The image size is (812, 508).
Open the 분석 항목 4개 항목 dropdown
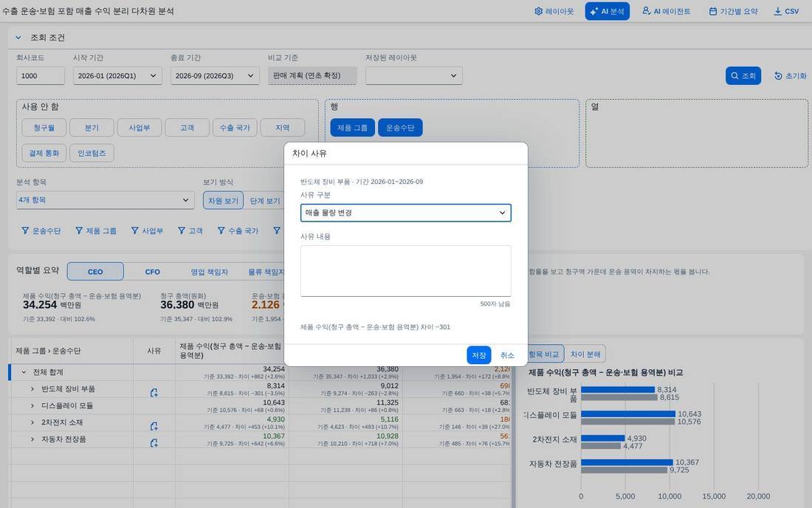105,200
